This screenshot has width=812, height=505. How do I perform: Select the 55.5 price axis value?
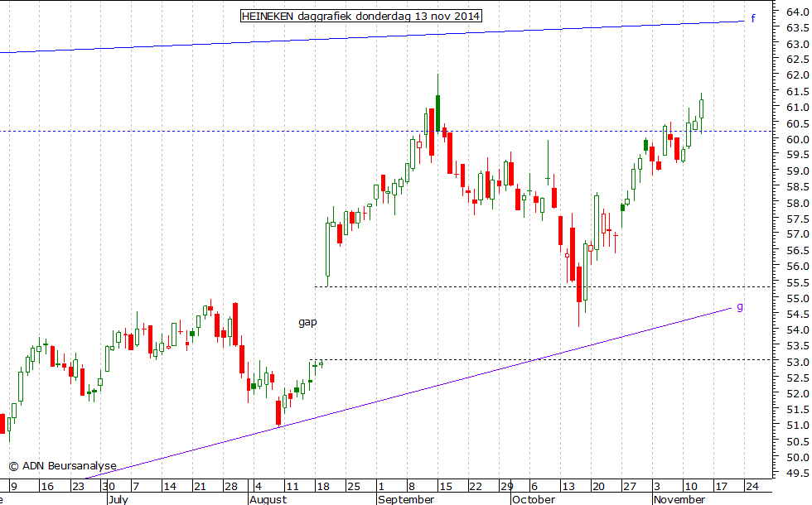click(x=797, y=283)
